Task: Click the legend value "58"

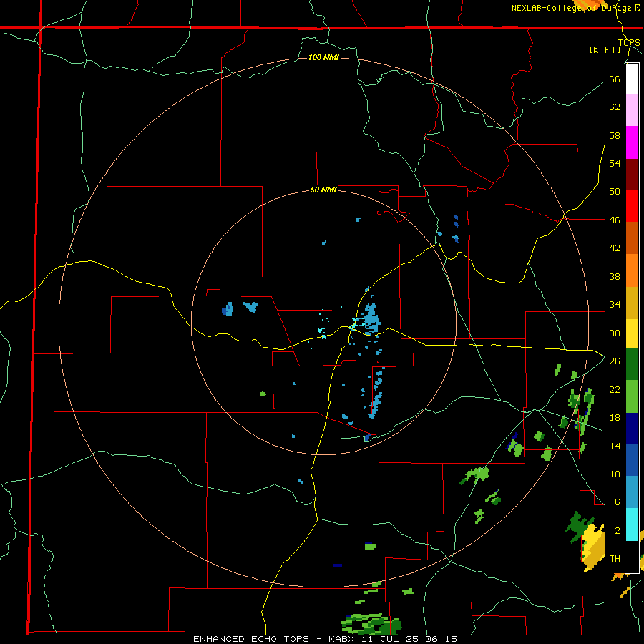Action: (615, 135)
